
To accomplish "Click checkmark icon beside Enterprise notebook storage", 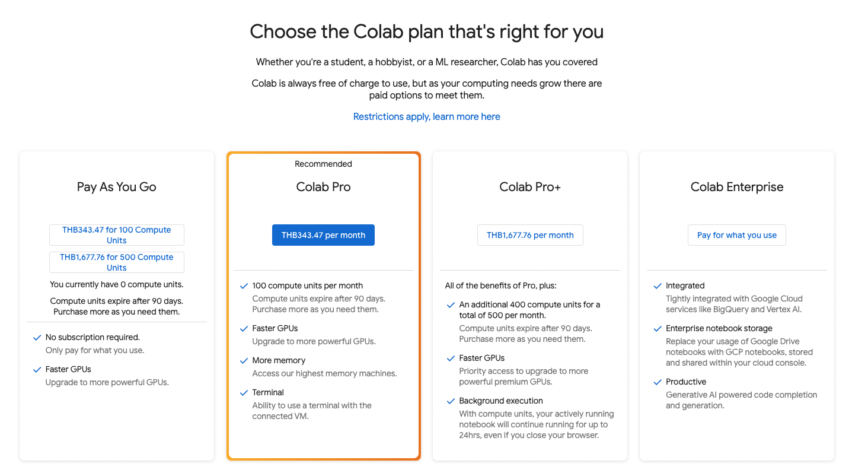I will tap(657, 329).
